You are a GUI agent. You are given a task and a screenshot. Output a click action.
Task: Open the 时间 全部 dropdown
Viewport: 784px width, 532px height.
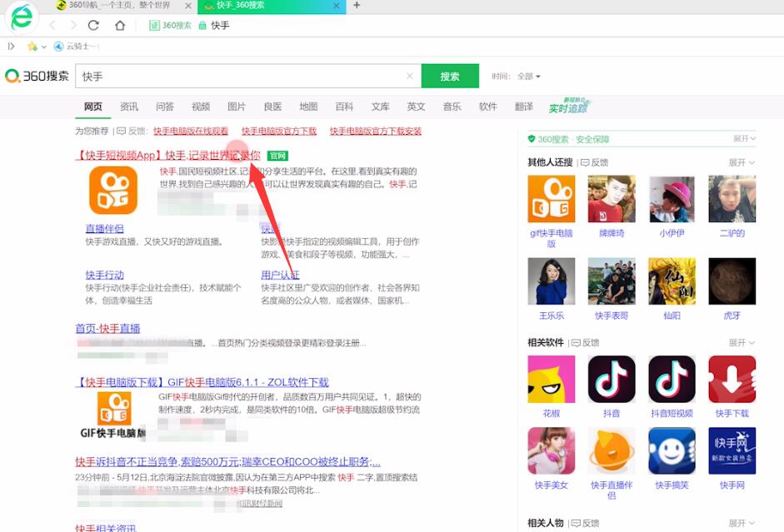tap(528, 77)
